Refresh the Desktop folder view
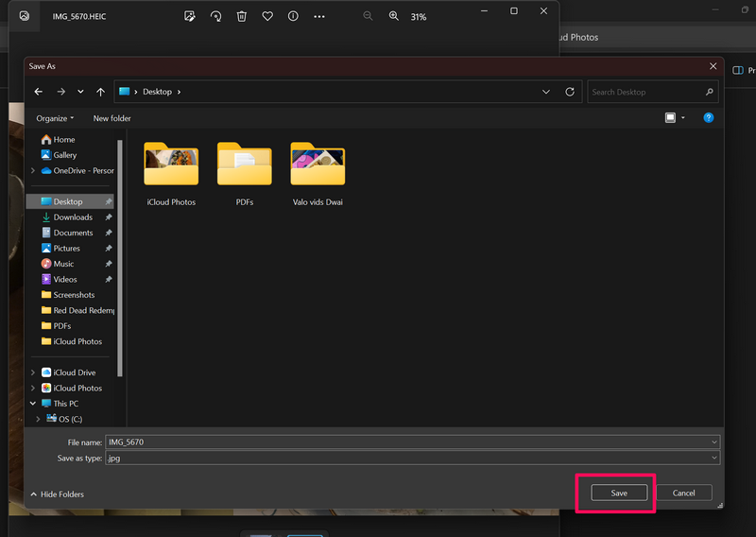 [570, 92]
